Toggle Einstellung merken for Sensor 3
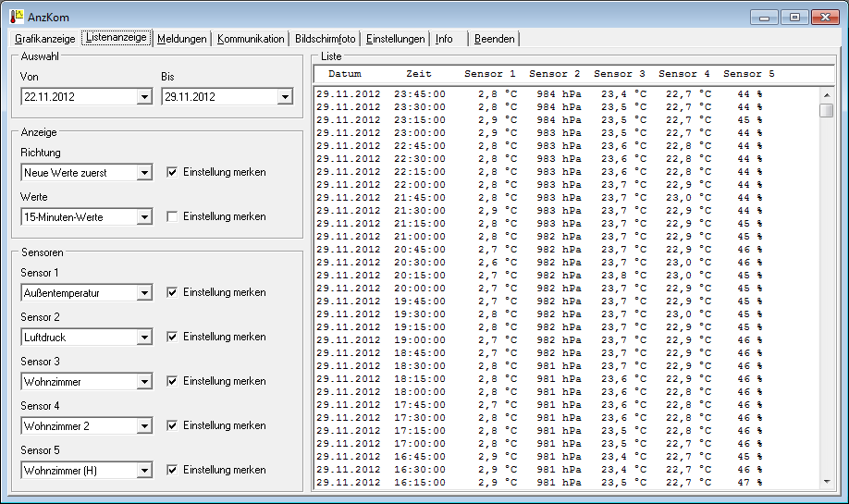The height and width of the screenshot is (504, 849). [172, 381]
